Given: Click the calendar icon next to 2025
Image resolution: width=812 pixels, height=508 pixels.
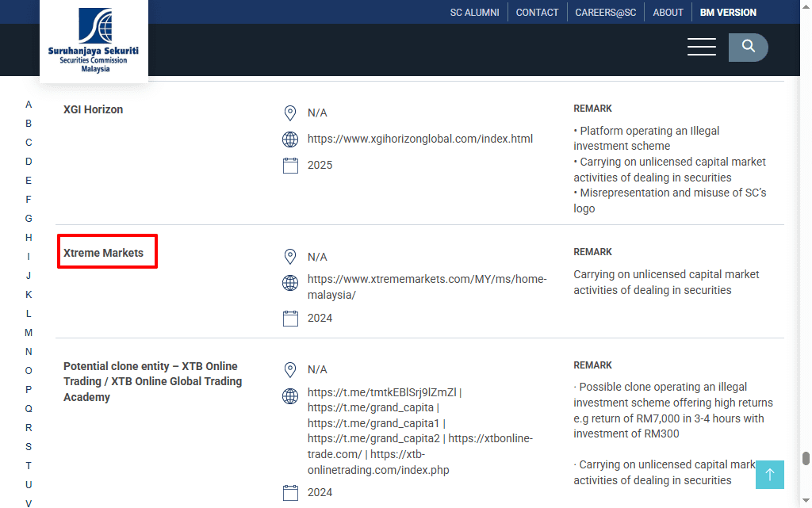Looking at the screenshot, I should coord(290,166).
